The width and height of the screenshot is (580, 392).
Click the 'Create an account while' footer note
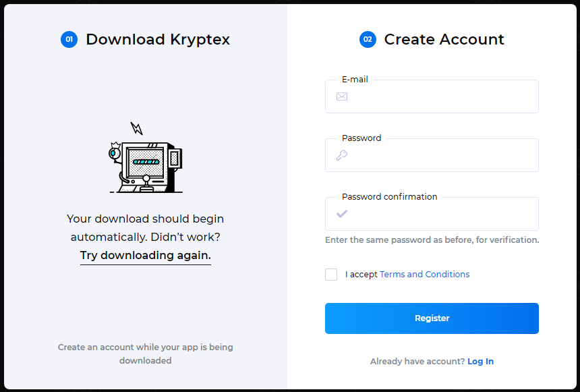pos(146,354)
